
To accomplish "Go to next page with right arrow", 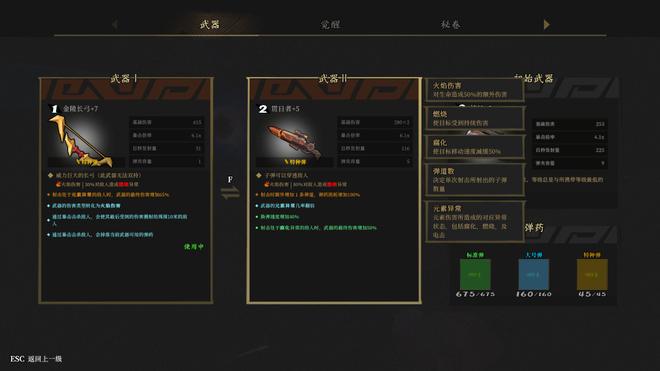I will pos(546,24).
